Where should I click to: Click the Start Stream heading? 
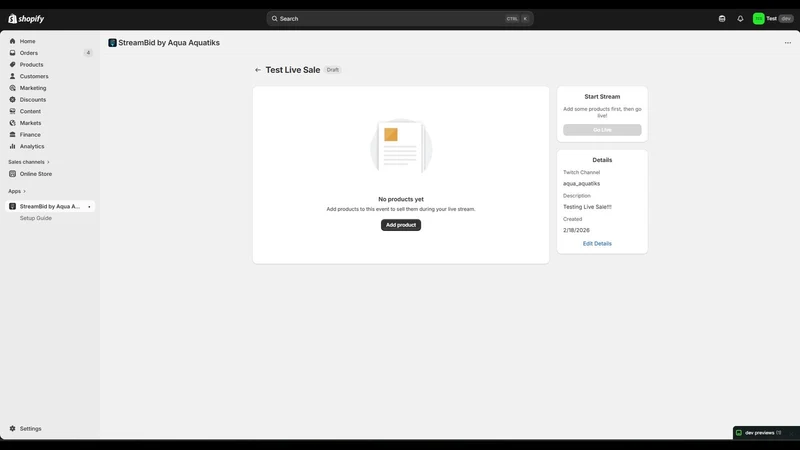click(602, 97)
